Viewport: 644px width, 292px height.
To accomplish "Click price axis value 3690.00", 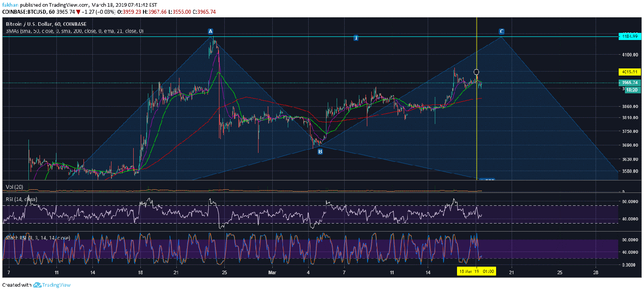I will pyautogui.click(x=629, y=145).
